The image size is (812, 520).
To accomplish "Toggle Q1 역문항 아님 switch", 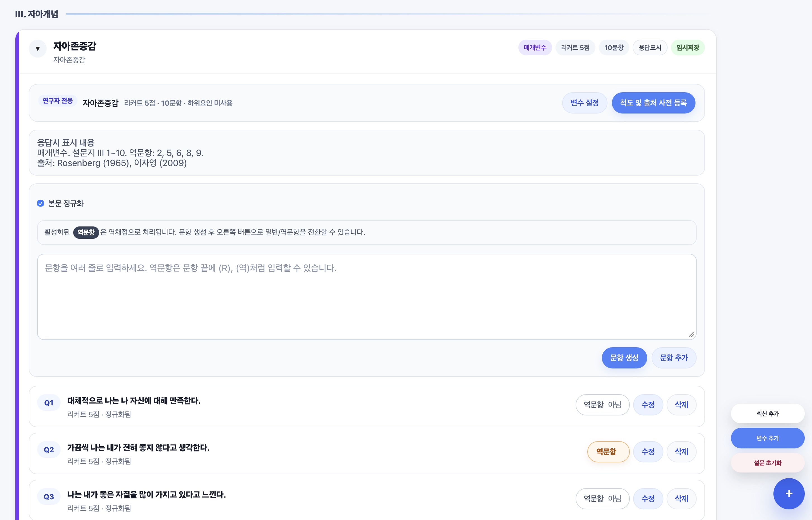I will pos(602,405).
